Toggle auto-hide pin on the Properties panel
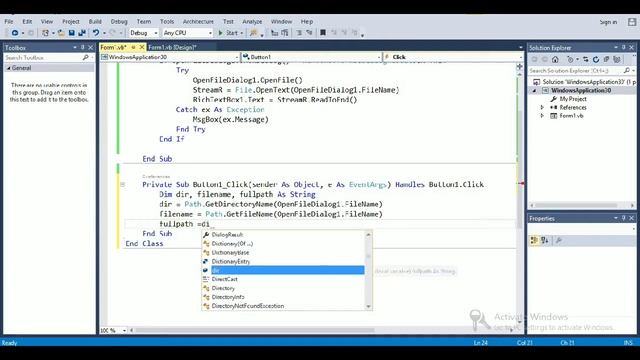Viewport: 640px width, 360px height. 624,218
